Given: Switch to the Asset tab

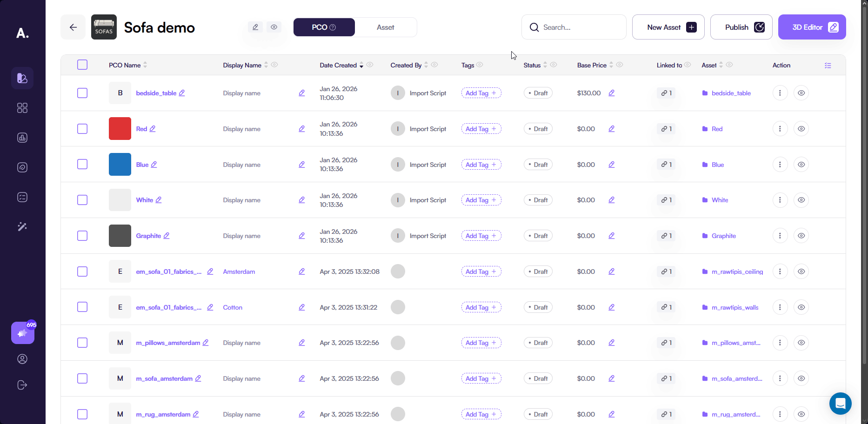Looking at the screenshot, I should (385, 27).
